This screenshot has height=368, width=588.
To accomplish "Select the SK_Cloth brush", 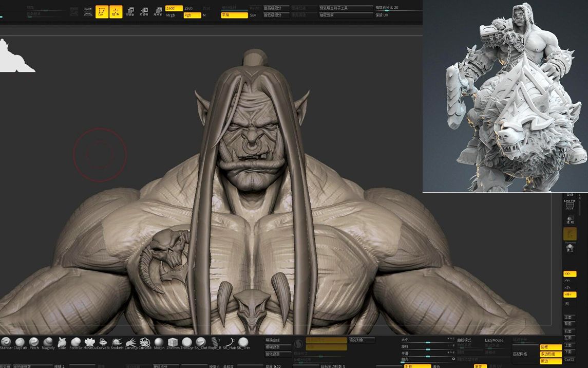I will [201, 343].
